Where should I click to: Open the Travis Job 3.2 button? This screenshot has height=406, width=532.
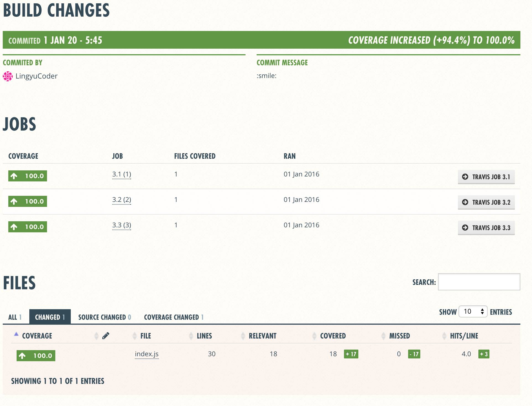(486, 202)
